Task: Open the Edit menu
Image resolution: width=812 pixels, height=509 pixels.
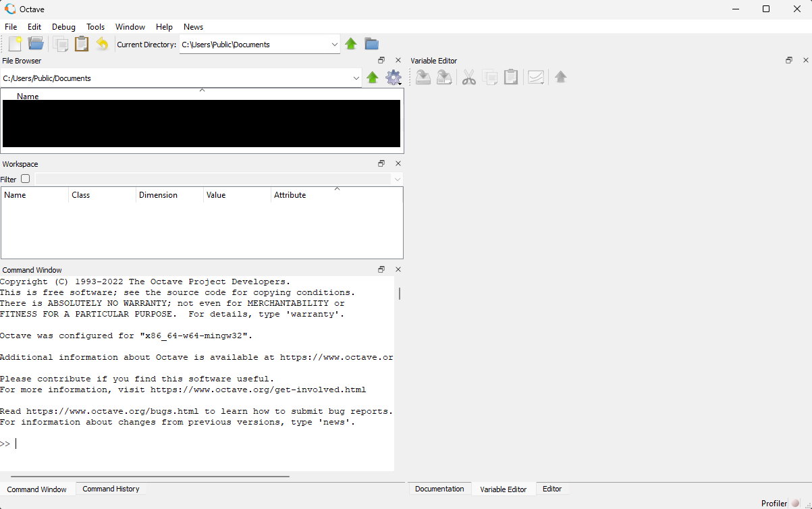Action: pyautogui.click(x=34, y=27)
